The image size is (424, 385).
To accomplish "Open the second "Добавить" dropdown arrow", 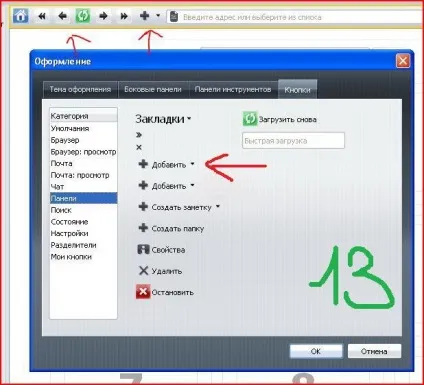I will 193,185.
